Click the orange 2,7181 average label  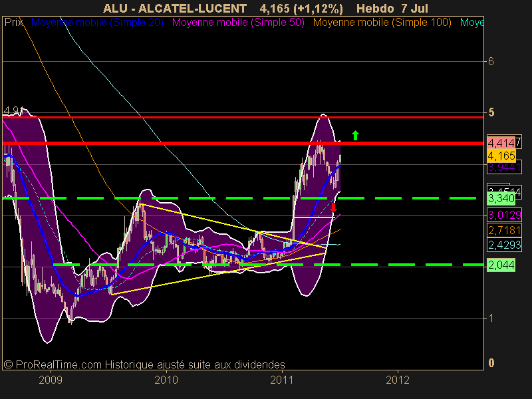click(x=504, y=230)
